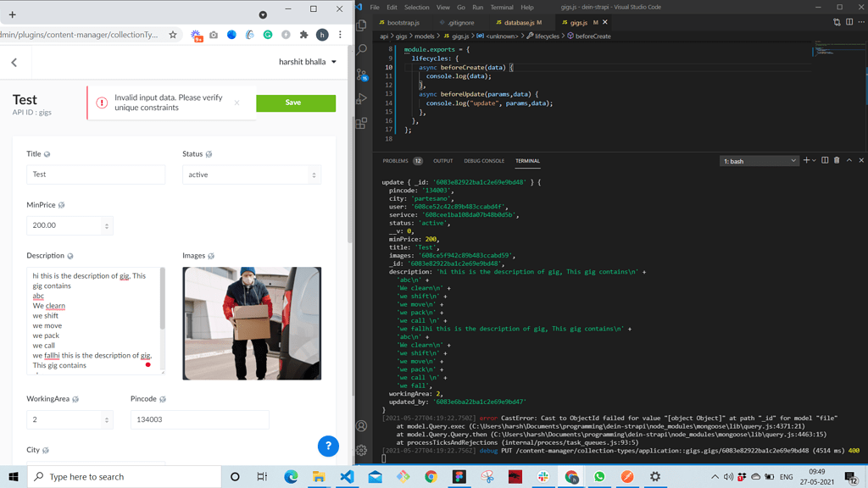The image size is (868, 488).
Task: Open launch profile dropdown next to new terminal
Action: [x=814, y=160]
